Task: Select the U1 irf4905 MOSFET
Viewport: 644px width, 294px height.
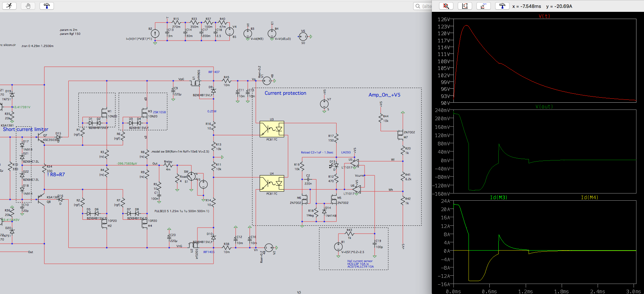Action: [196, 83]
